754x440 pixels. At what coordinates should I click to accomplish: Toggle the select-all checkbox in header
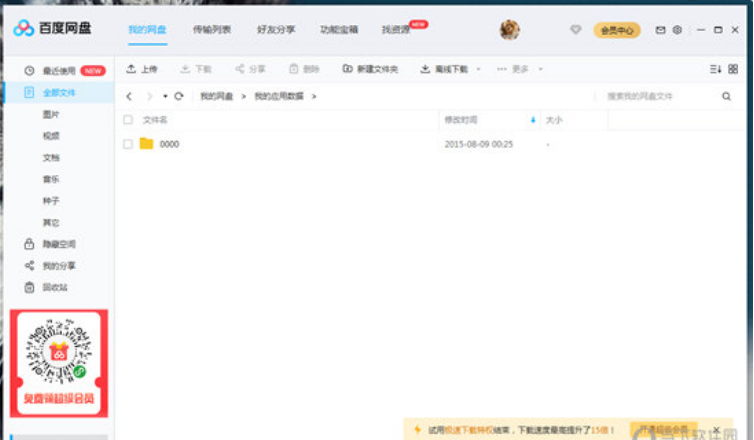click(127, 120)
